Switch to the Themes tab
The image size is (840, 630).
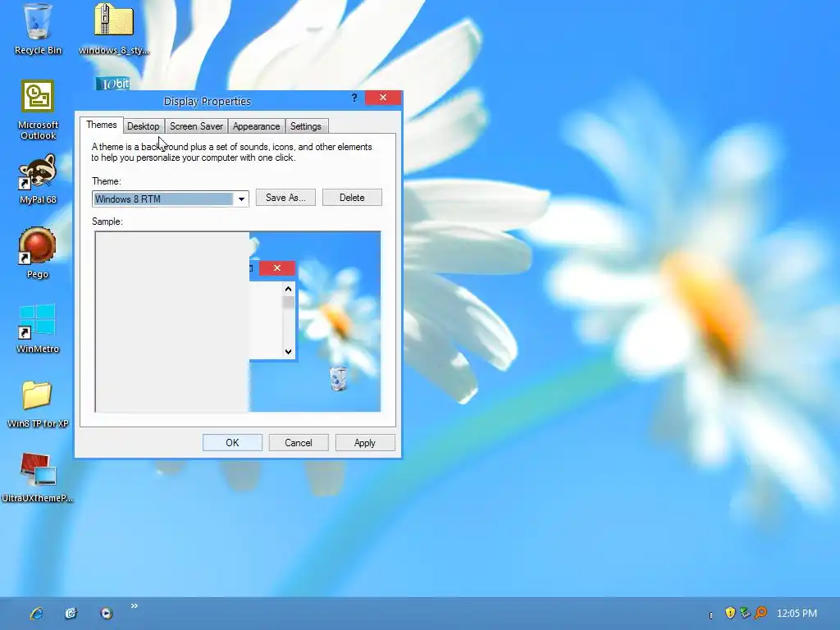click(x=101, y=125)
